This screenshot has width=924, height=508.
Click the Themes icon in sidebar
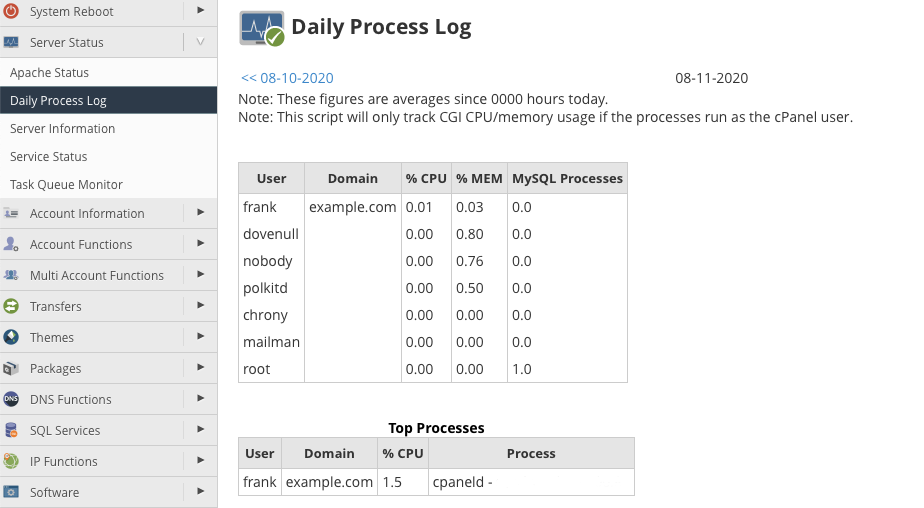tap(11, 337)
